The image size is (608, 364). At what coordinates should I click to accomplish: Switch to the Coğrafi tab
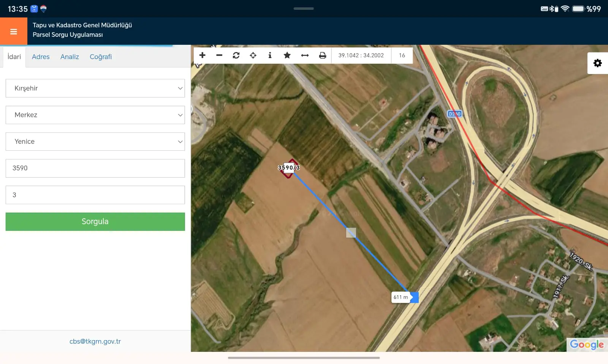(x=101, y=57)
